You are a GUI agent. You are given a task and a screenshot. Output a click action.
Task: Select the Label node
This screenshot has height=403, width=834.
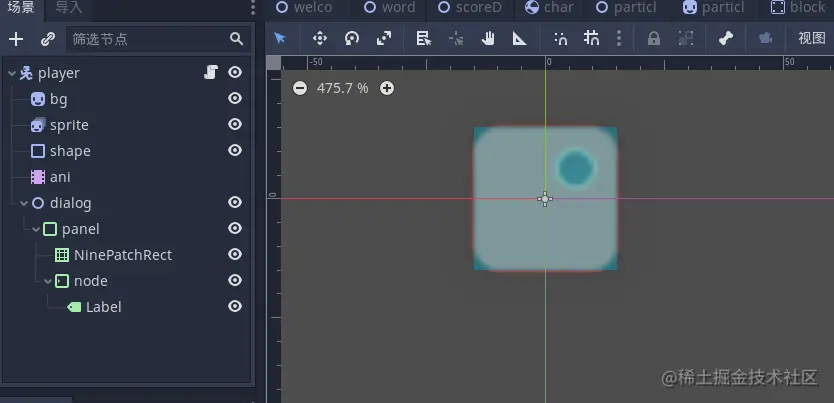104,307
